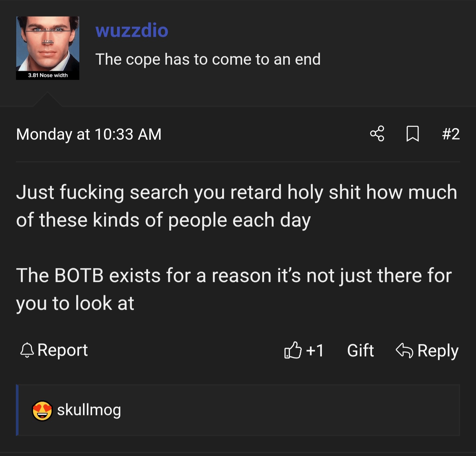Image resolution: width=476 pixels, height=456 pixels.
Task: Click the Reply text label
Action: (x=438, y=351)
